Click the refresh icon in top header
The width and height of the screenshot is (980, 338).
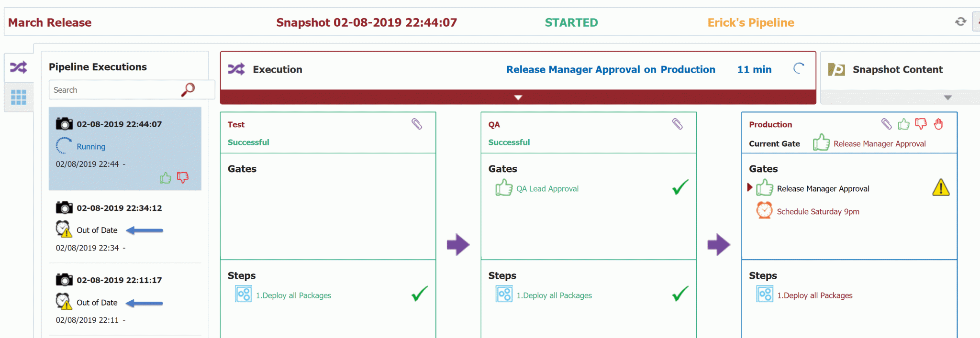click(960, 22)
